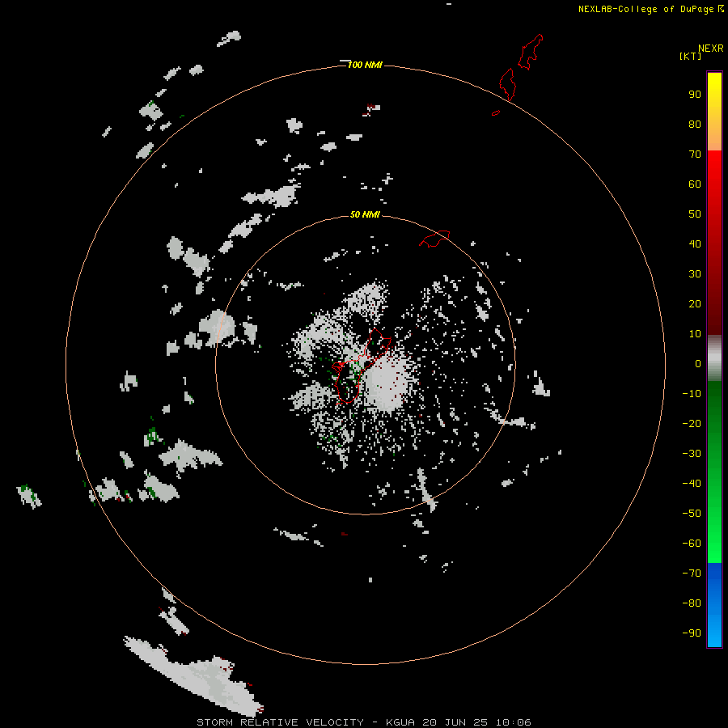Click the 80 value on the velocity scale
Image resolution: width=728 pixels, height=728 pixels.
pyautogui.click(x=695, y=125)
